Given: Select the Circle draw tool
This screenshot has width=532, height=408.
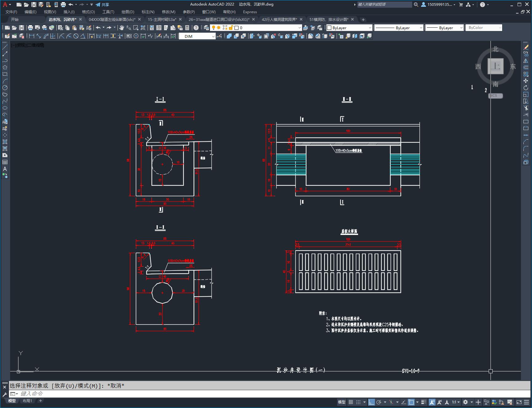Looking at the screenshot, I should tap(5, 88).
